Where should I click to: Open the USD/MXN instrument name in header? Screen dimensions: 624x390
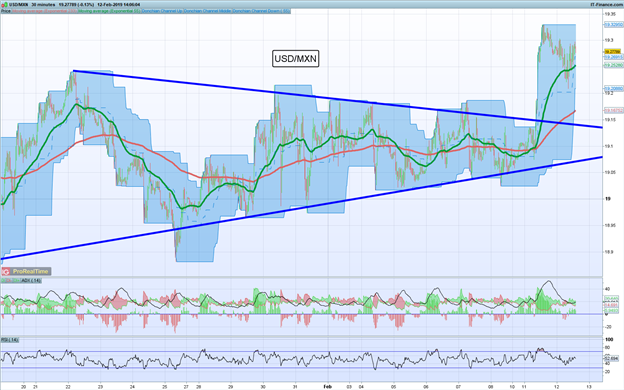pos(19,4)
